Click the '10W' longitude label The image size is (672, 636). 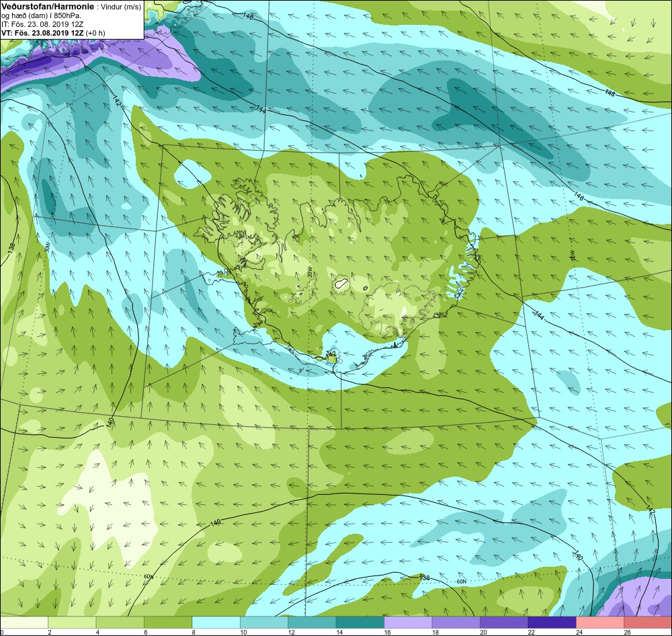pyautogui.click(x=573, y=255)
